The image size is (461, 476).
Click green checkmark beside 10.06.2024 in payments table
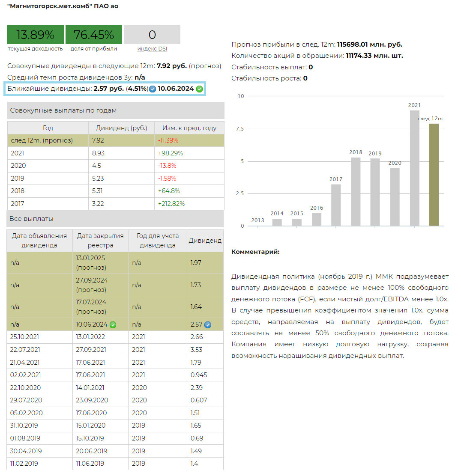(113, 325)
